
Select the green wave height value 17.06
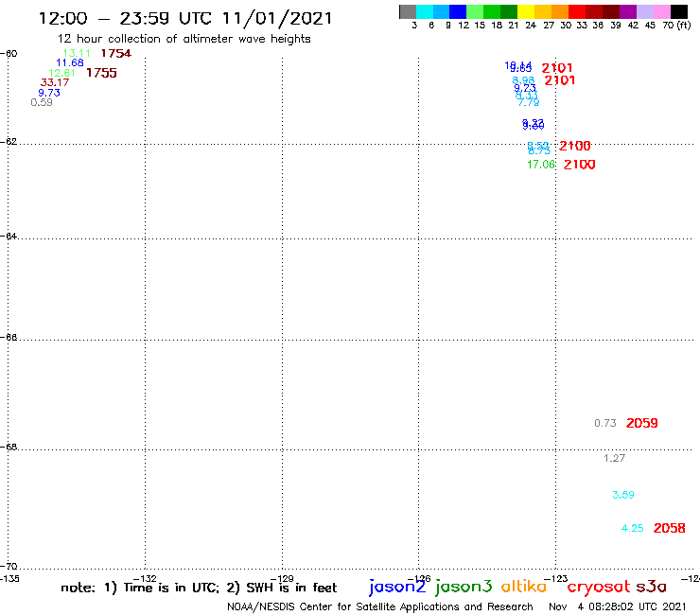tap(541, 165)
